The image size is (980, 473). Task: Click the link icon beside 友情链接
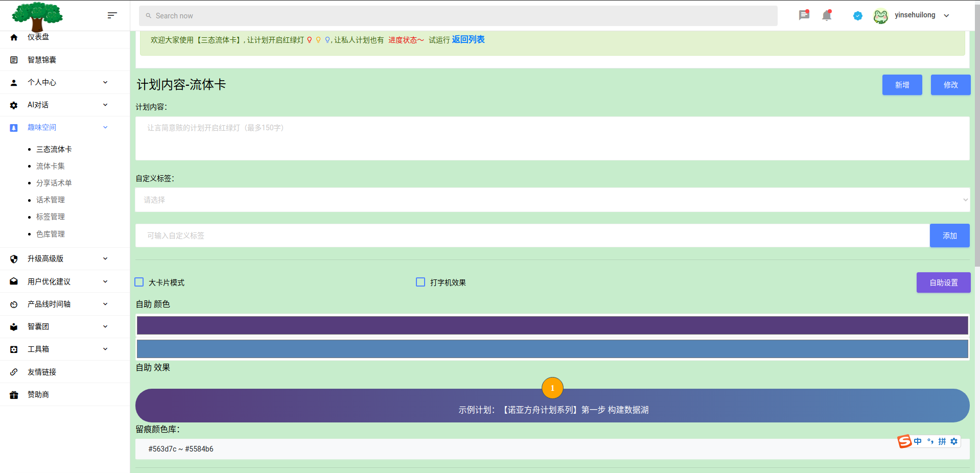[x=14, y=372]
